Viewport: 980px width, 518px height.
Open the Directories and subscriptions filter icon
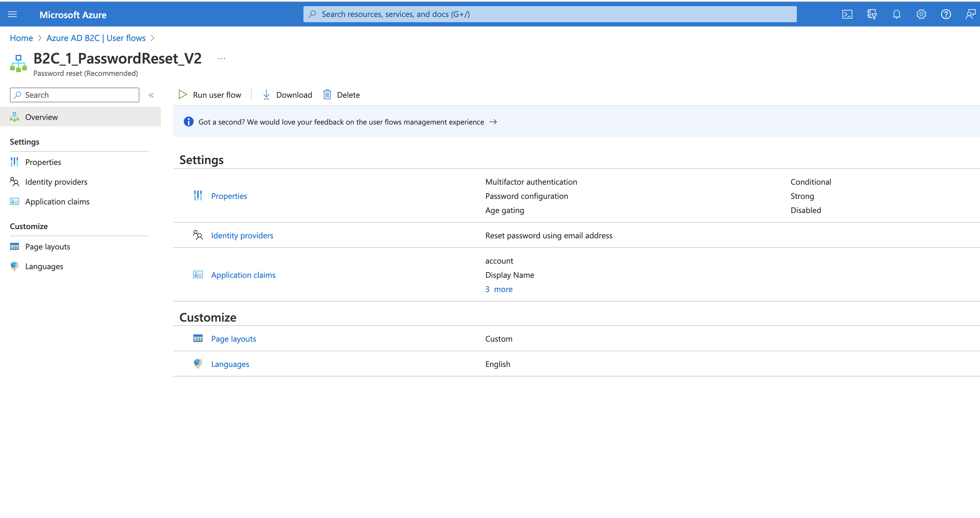(x=871, y=14)
